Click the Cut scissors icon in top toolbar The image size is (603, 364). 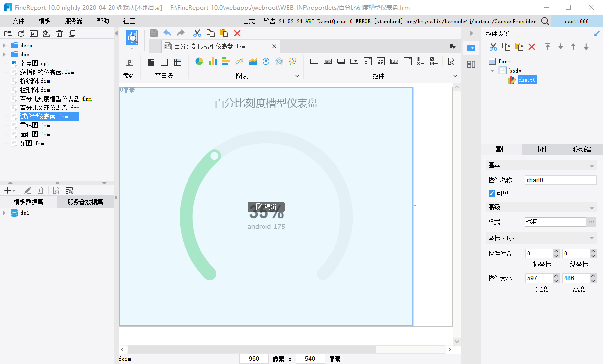[197, 33]
